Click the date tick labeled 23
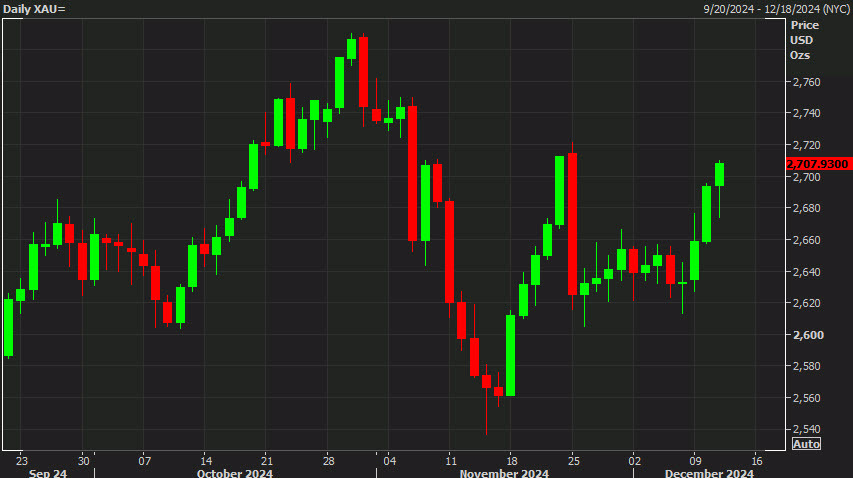Screen dimensions: 853x478 [x=21, y=461]
